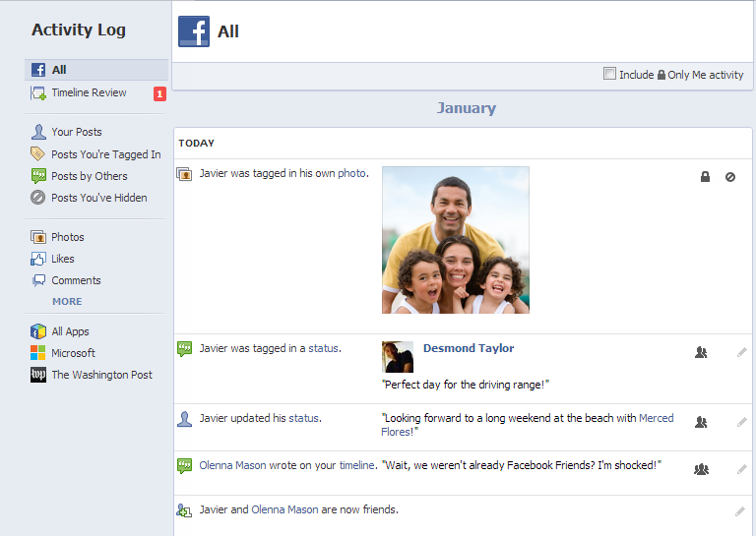Click the red Timeline Review notification badge
Viewport: 756px width, 536px height.
(x=159, y=93)
